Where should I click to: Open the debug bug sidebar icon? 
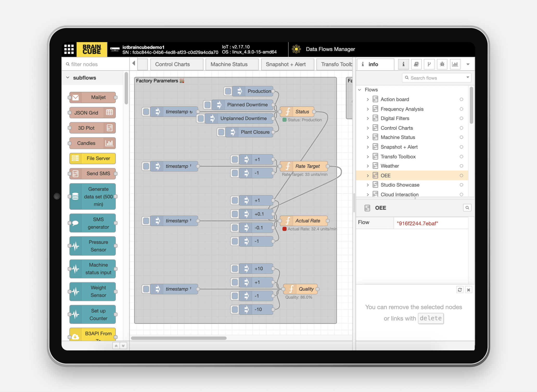pyautogui.click(x=442, y=64)
